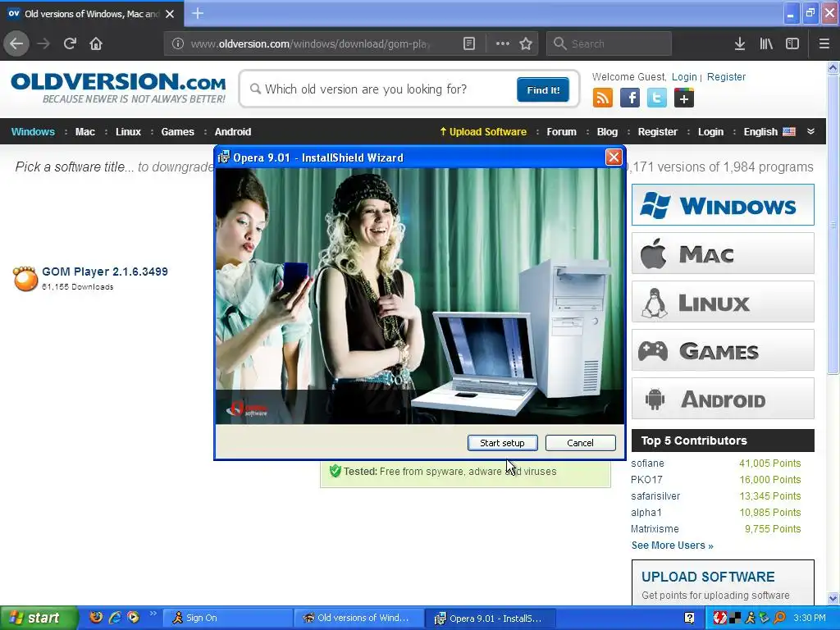Open the Register link near Welcome Guest

(726, 77)
